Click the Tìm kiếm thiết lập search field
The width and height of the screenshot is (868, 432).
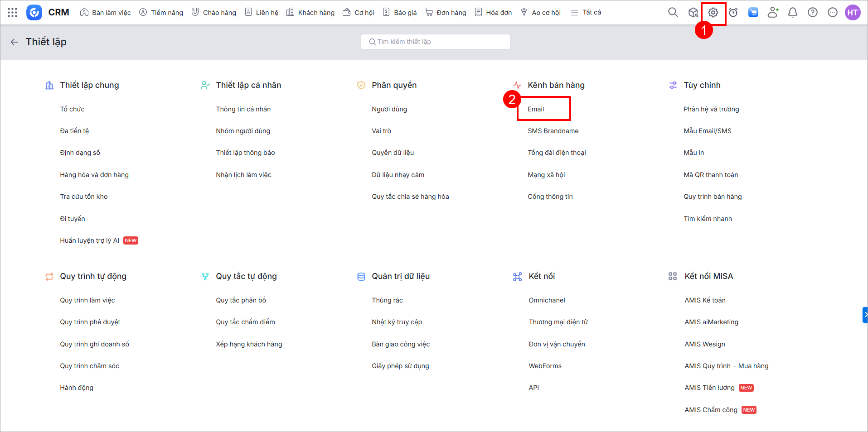tap(435, 42)
